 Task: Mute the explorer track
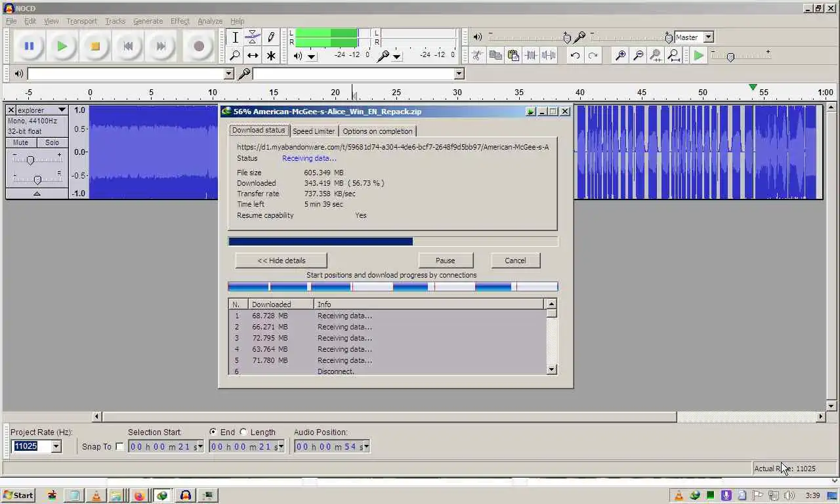(x=20, y=142)
